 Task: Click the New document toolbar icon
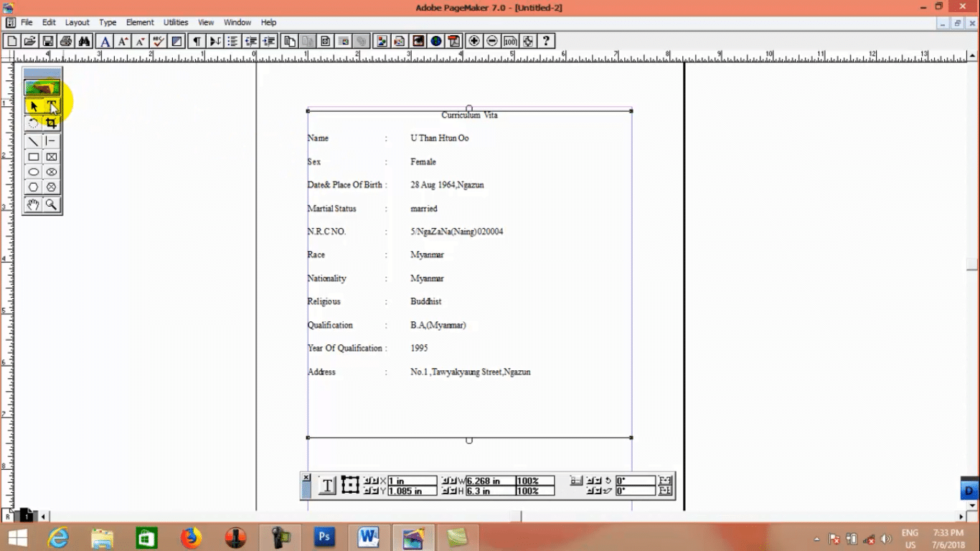pos(12,41)
